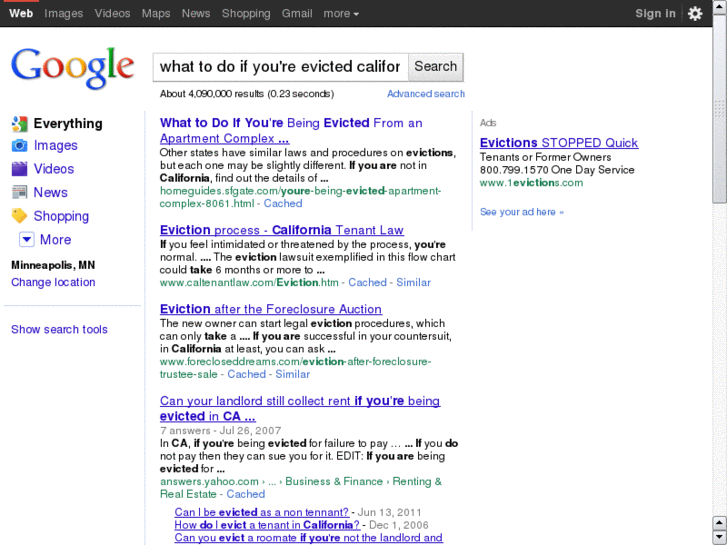Filter results by Images in sidebar
The width and height of the screenshot is (727, 545).
[x=56, y=146]
